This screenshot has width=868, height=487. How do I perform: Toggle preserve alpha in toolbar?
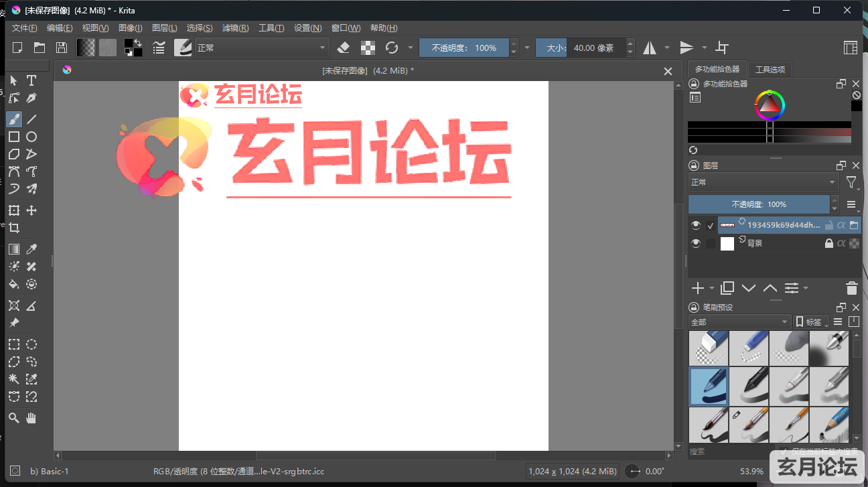point(368,48)
